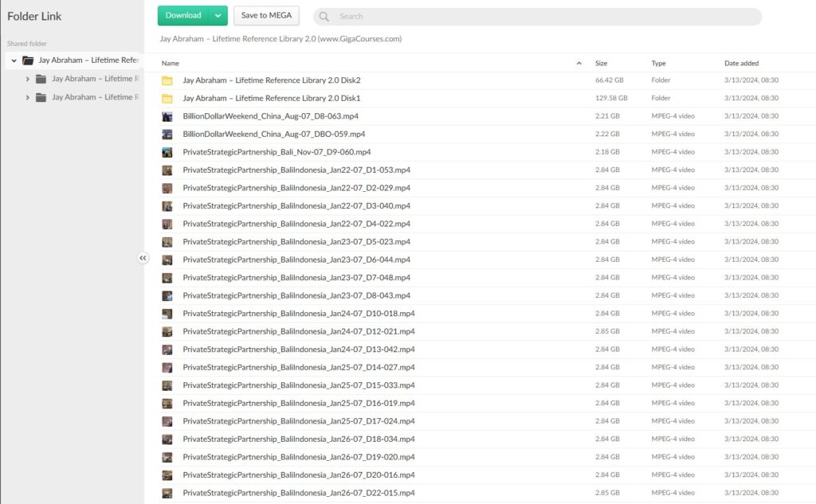Click thumbnail of PrivateStrategicPartnership_BaliIndonesia_Jan26-07_D22-015.mp4

tap(168, 492)
